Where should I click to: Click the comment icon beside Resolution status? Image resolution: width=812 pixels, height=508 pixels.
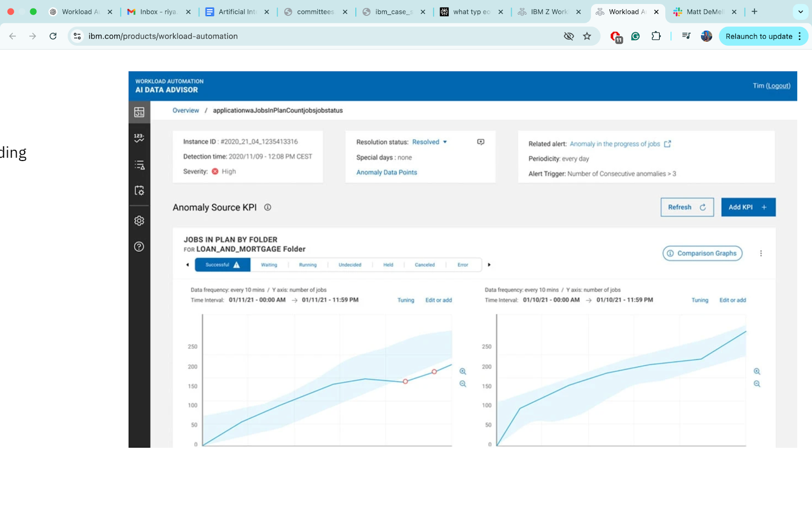pyautogui.click(x=481, y=142)
